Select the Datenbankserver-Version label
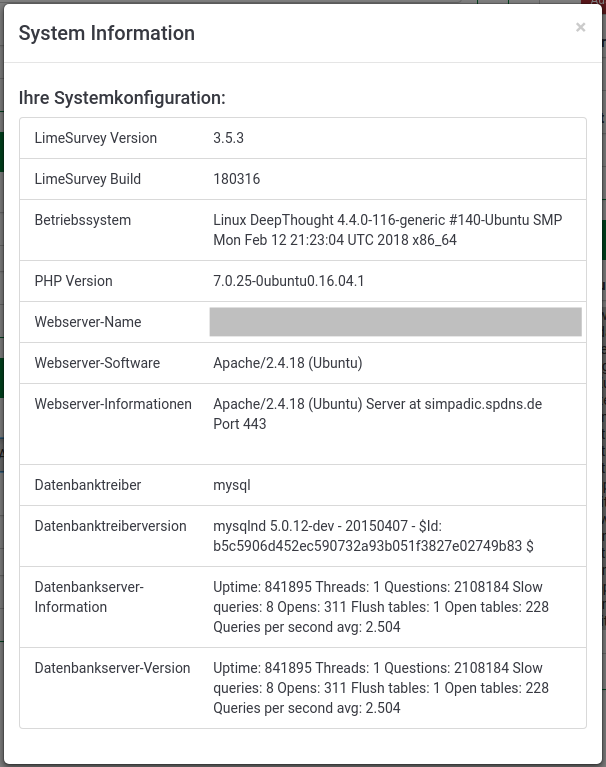This screenshot has width=606, height=767. (112, 668)
